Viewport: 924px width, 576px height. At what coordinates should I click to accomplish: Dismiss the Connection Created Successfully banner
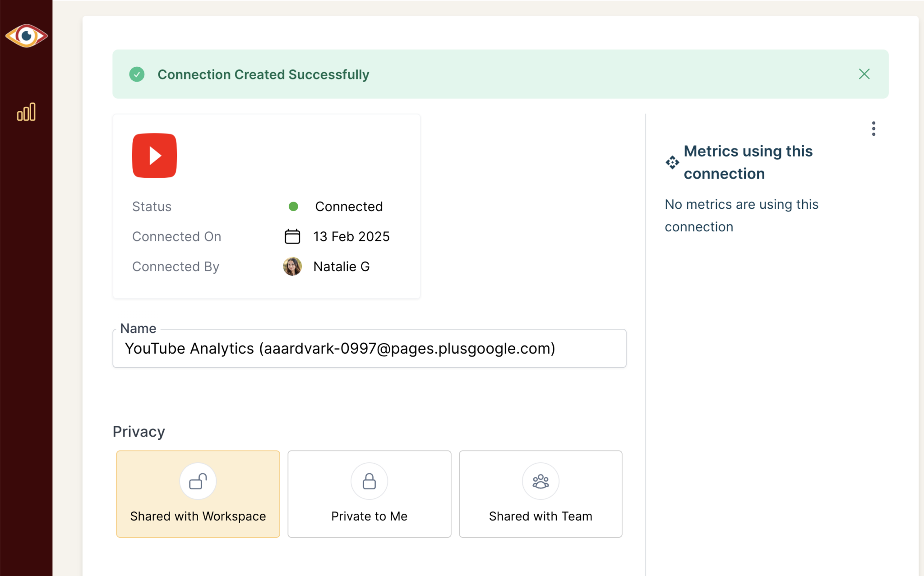[864, 74]
